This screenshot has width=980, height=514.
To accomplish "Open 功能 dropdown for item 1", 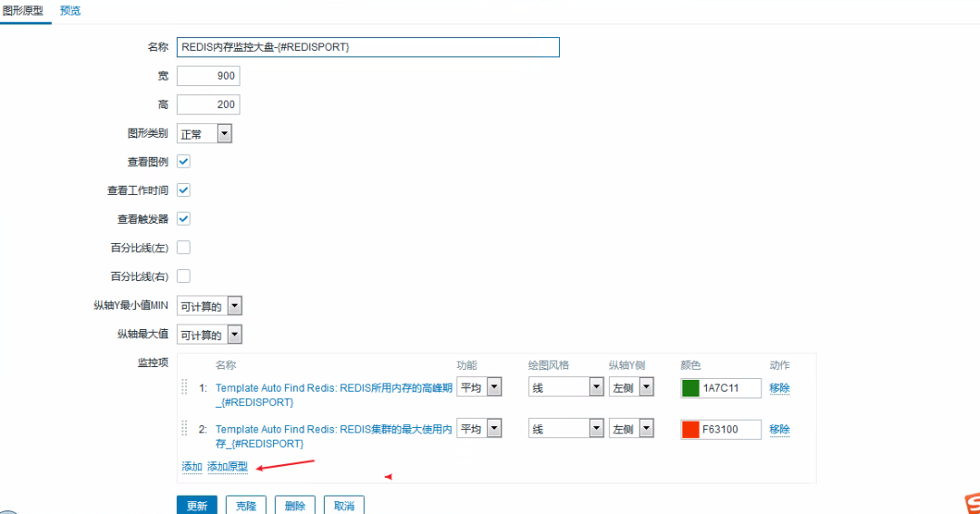I will (x=479, y=387).
